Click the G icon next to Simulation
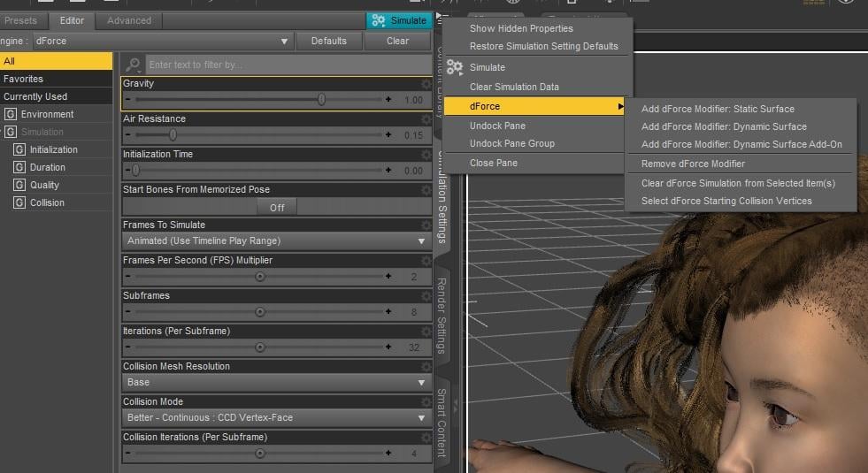 click(11, 132)
